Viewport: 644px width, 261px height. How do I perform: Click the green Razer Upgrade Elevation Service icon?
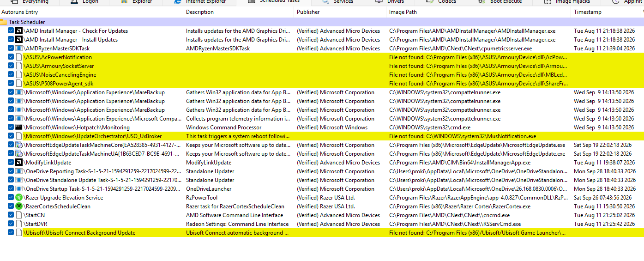19,198
